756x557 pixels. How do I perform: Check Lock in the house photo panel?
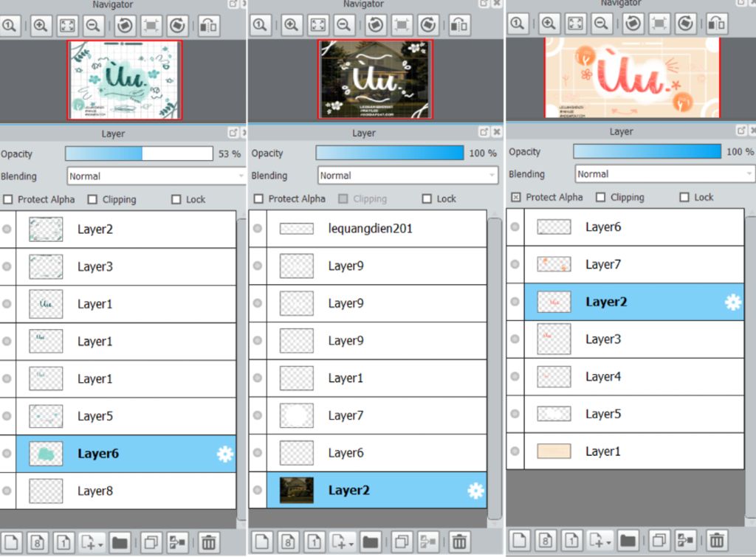[427, 198]
